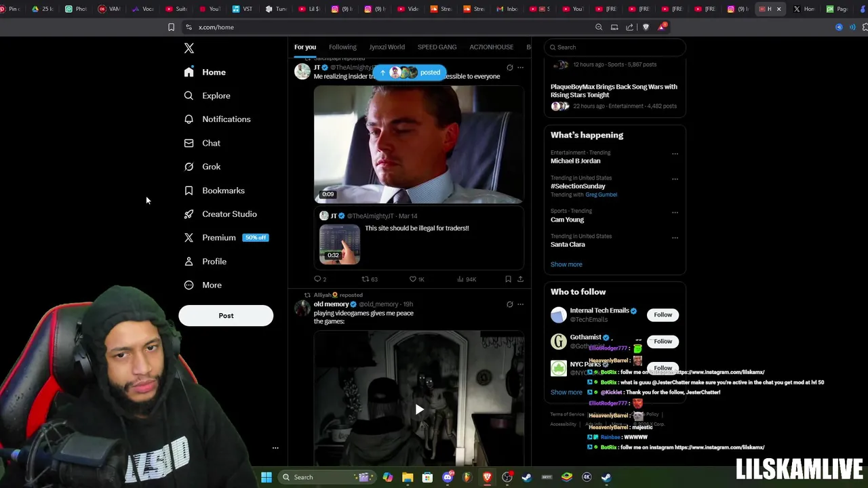This screenshot has width=868, height=488.
Task: Open Grok from the sidebar
Action: pyautogui.click(x=203, y=167)
